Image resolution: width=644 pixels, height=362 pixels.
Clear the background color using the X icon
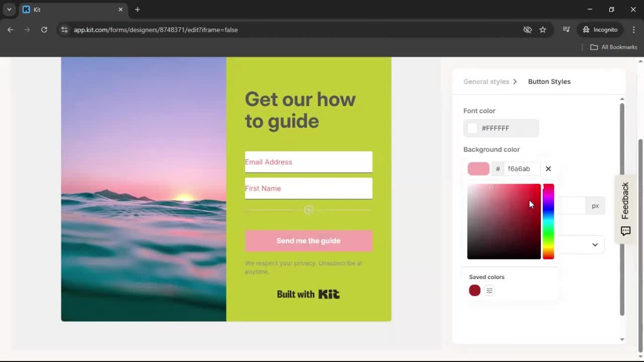point(548,168)
